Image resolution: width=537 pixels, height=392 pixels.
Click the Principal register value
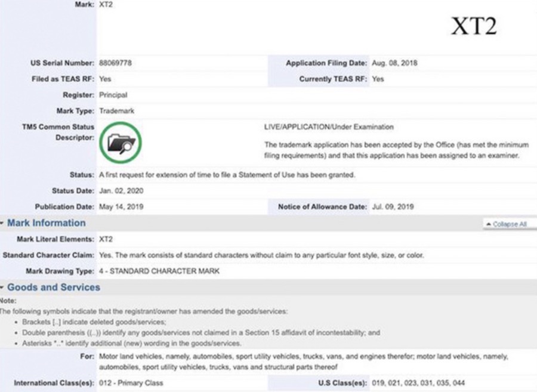coord(113,95)
